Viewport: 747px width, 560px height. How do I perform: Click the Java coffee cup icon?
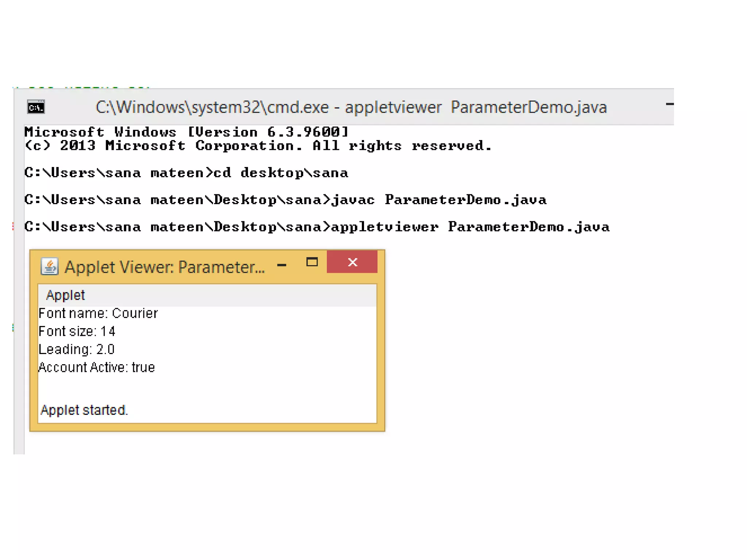pyautogui.click(x=49, y=266)
